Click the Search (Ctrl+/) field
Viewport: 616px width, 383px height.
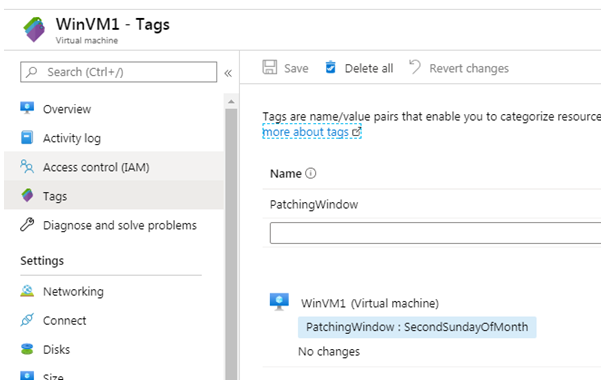tap(119, 72)
